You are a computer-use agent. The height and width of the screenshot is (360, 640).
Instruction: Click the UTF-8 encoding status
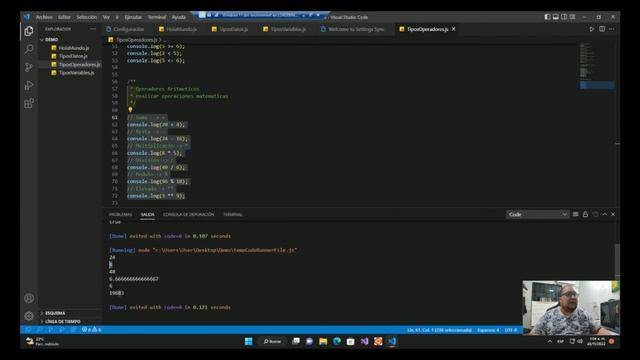(x=511, y=330)
